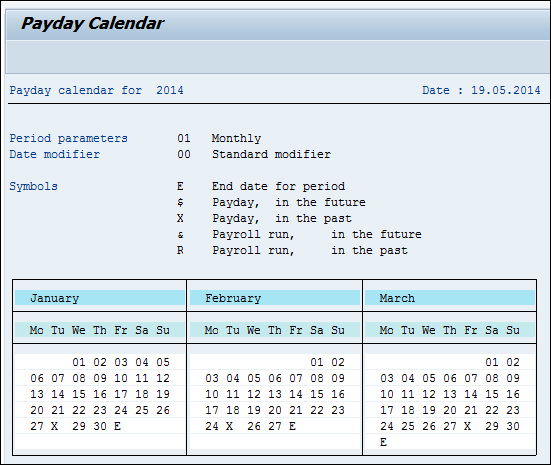
Task: Select 'Payday, in the future' legend entry
Action: pyautogui.click(x=289, y=202)
